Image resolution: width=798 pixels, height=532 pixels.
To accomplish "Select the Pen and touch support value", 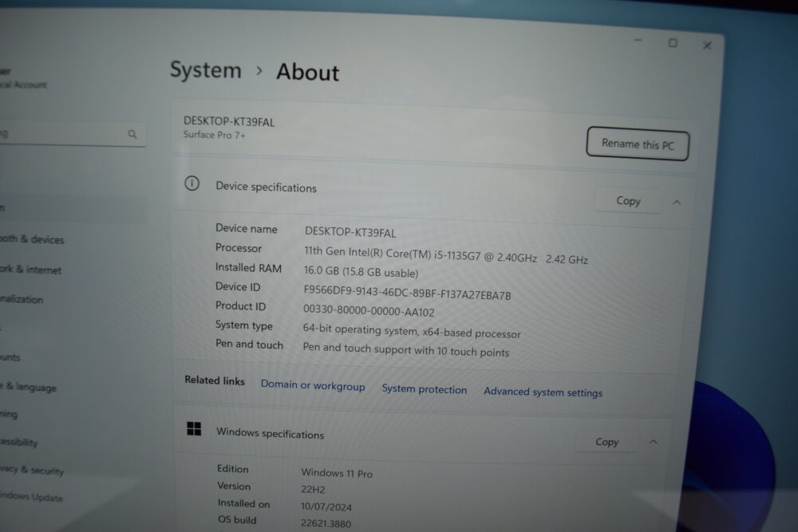I will tap(405, 349).
